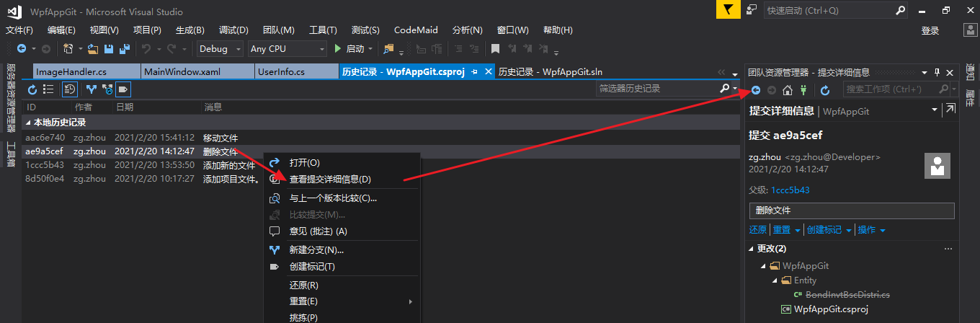Click Back arrow in Team Explorer
980x323 pixels.
click(756, 89)
